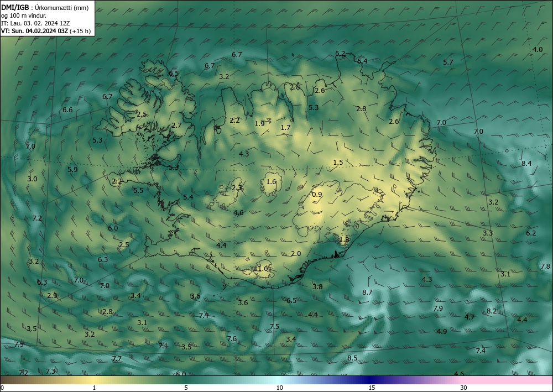The image size is (553, 392).
Task: Click the 7.7 value on the map
Action: [116, 358]
